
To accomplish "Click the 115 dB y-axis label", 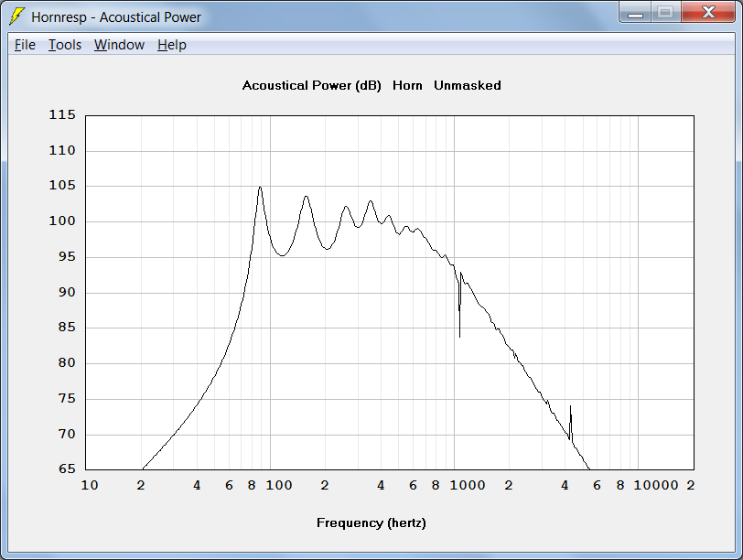I will 62,114.
